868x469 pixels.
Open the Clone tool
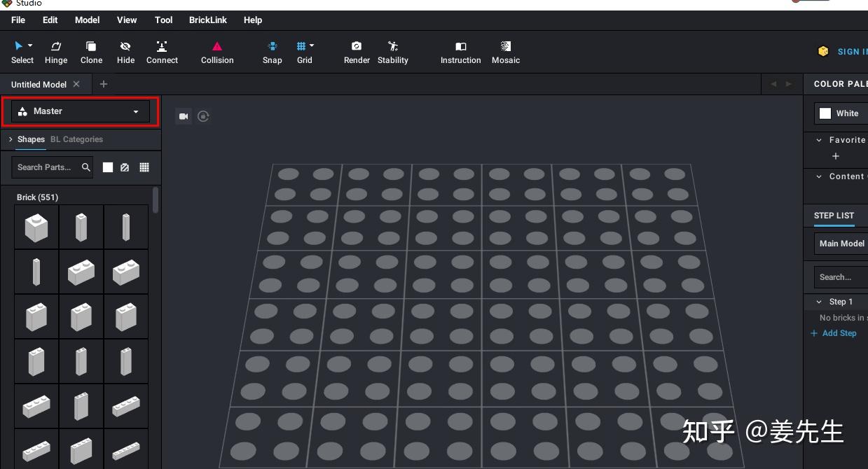[x=91, y=51]
